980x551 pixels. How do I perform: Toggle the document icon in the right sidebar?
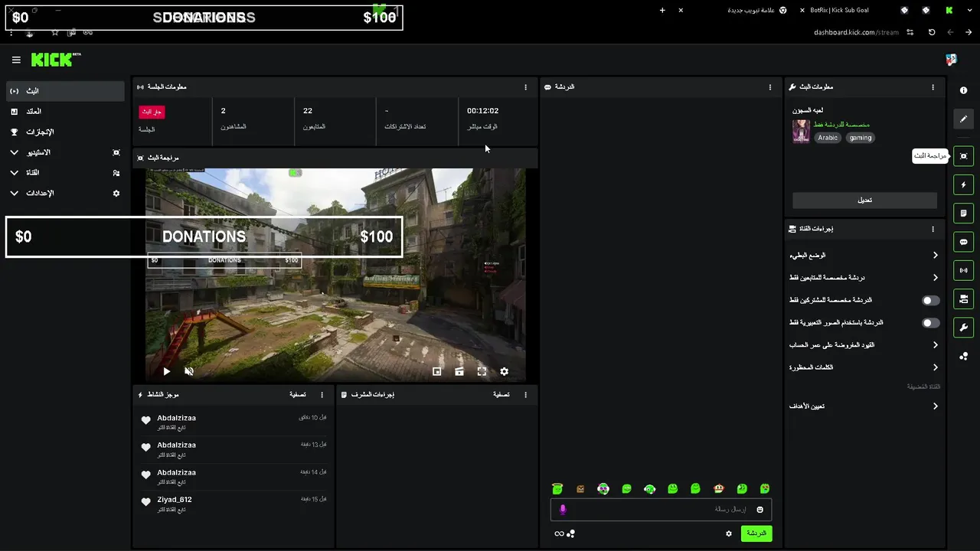(x=963, y=213)
